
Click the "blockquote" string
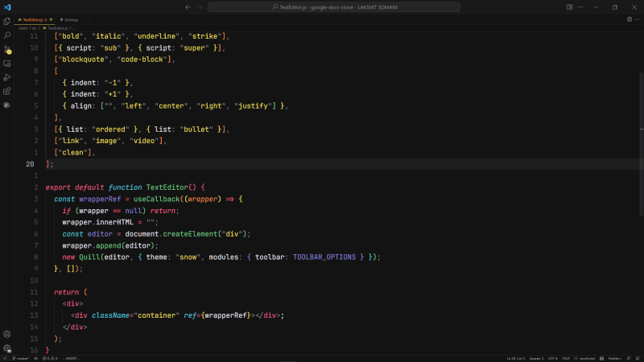tap(83, 60)
